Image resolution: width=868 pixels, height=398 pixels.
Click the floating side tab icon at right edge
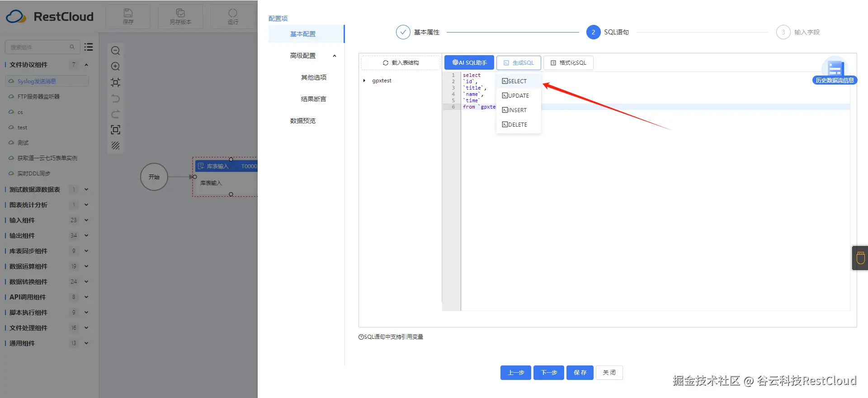pyautogui.click(x=860, y=258)
